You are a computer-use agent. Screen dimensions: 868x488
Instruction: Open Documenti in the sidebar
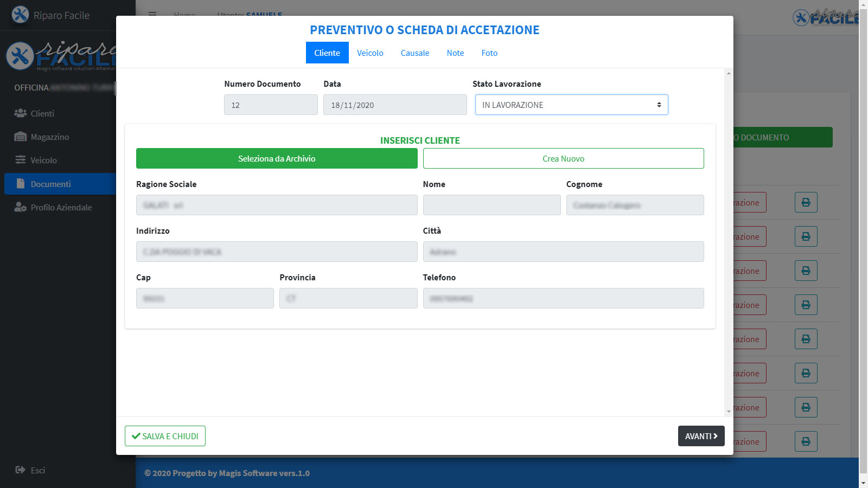click(60, 184)
